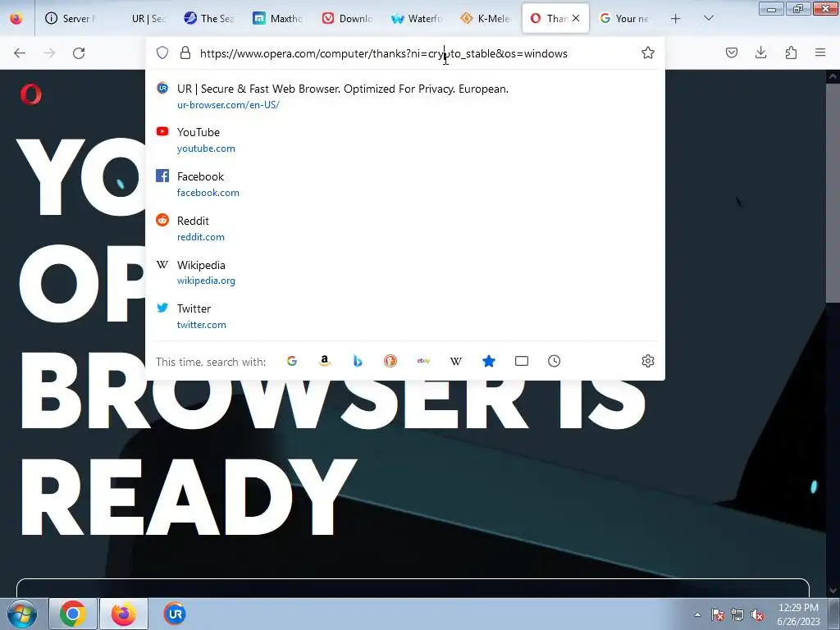Open UR Browser from taskbar
Image resolution: width=840 pixels, height=630 pixels.
pyautogui.click(x=175, y=614)
